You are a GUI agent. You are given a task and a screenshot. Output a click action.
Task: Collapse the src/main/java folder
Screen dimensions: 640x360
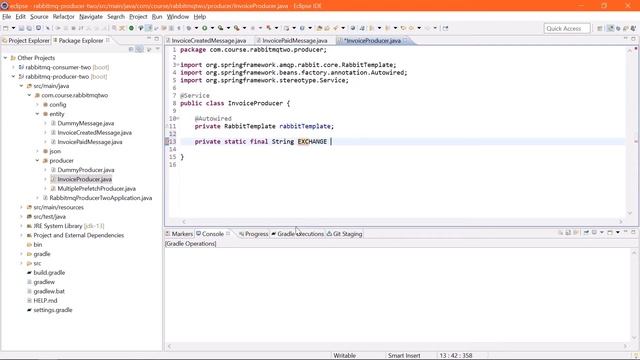pos(21,86)
